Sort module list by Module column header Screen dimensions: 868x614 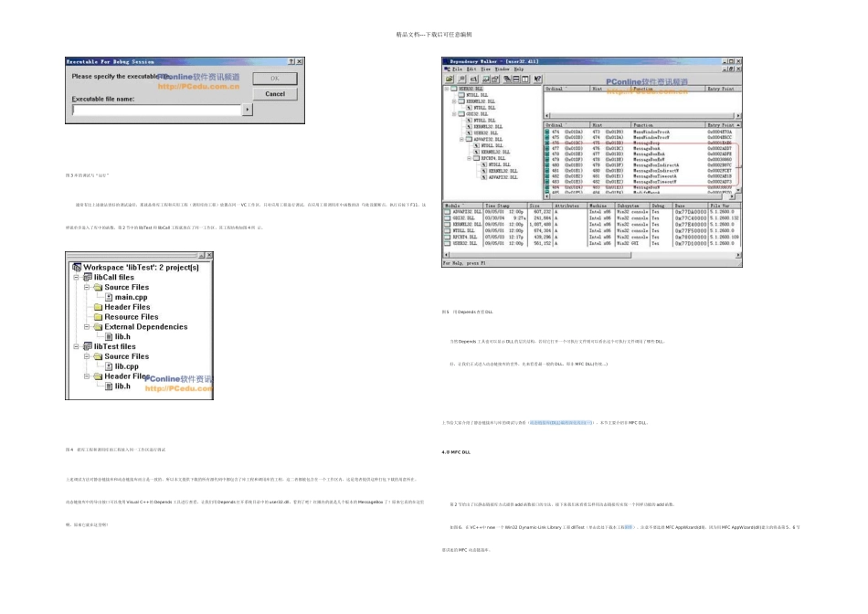(463, 206)
